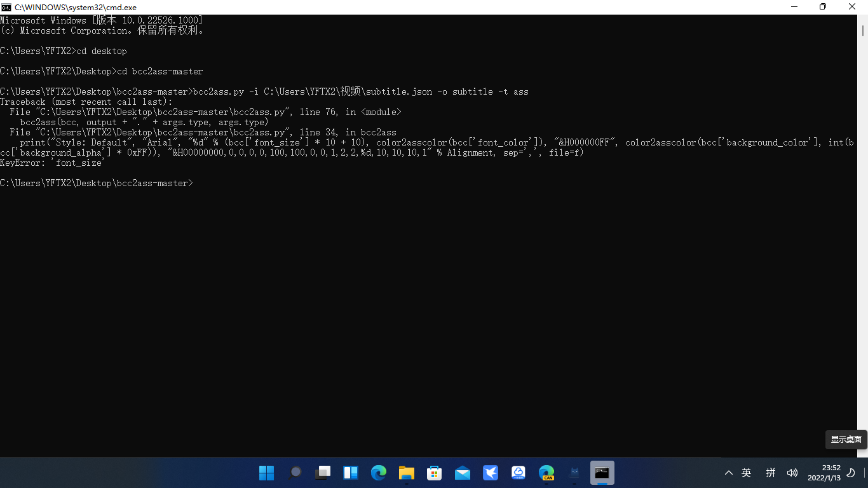Open File Explorer from the taskbar
The width and height of the screenshot is (868, 488).
click(x=407, y=473)
